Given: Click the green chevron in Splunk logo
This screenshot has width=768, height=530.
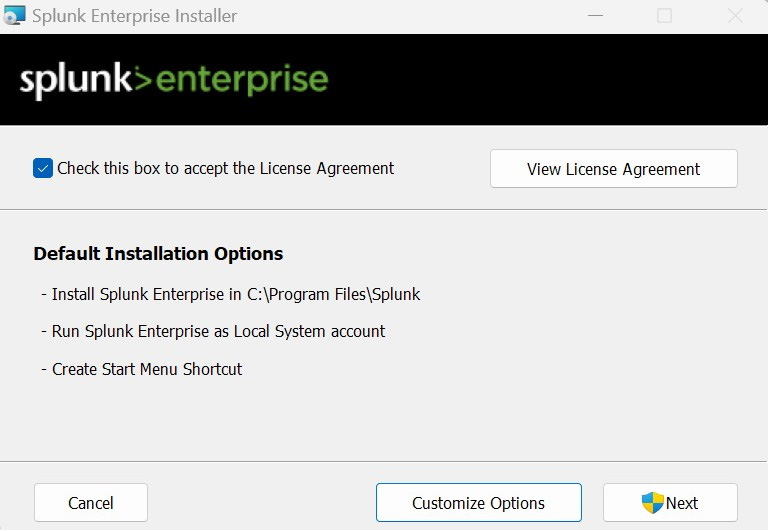Looking at the screenshot, I should point(143,79).
